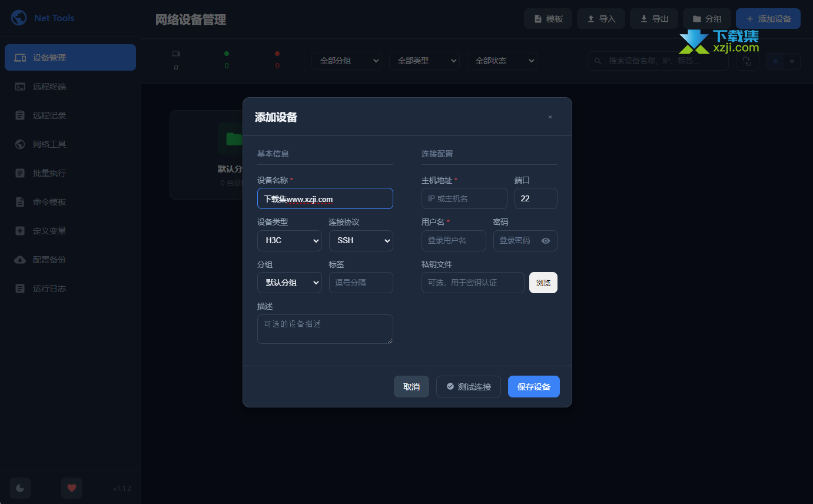Image resolution: width=813 pixels, height=504 pixels.
Task: Expand the 设备类型 H3C dropdown
Action: [289, 241]
